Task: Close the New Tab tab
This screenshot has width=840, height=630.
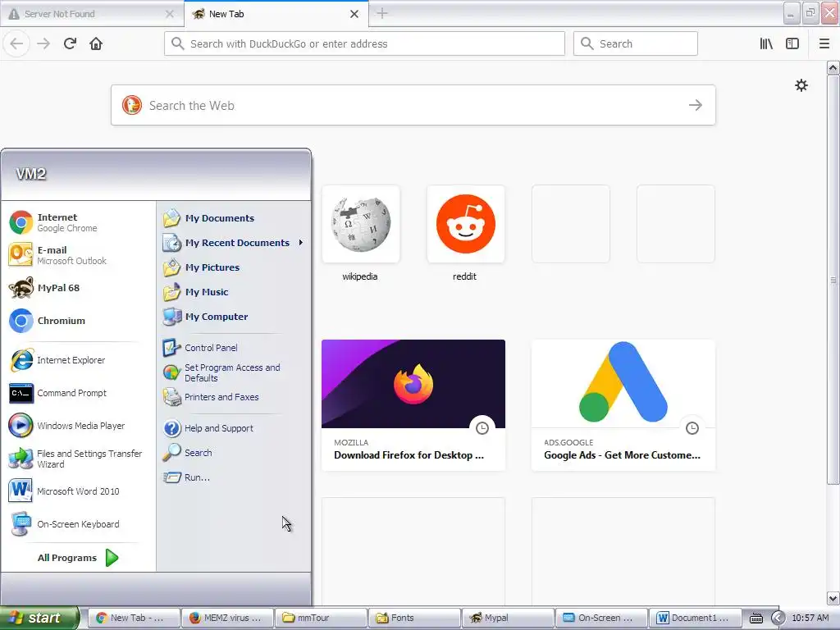Action: coord(354,14)
